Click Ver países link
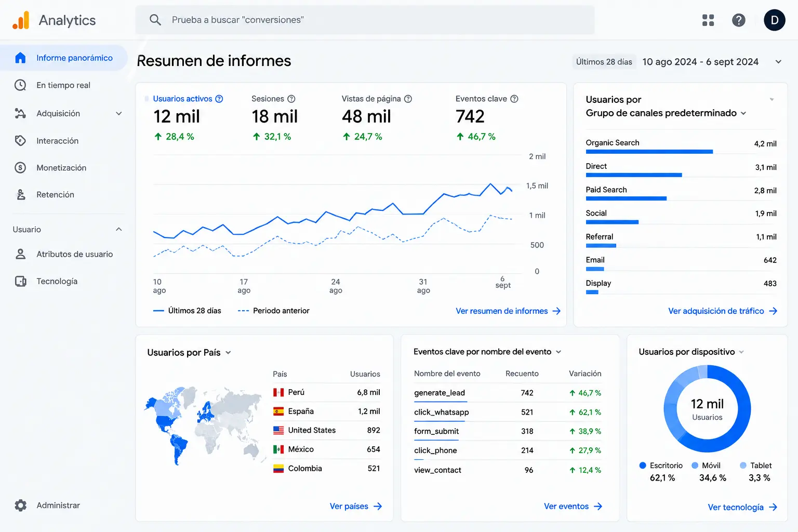Screen dimensions: 798x532 tap(356, 506)
